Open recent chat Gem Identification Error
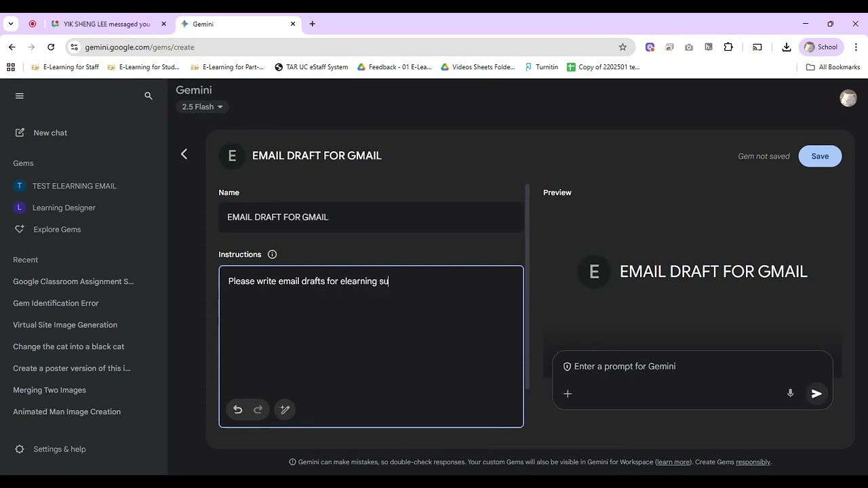The image size is (868, 488). [56, 303]
